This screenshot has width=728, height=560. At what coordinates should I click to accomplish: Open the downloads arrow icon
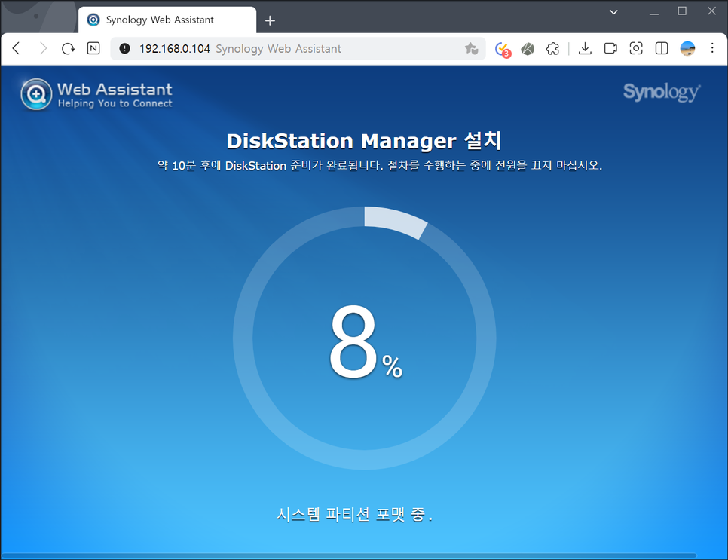[x=585, y=48]
